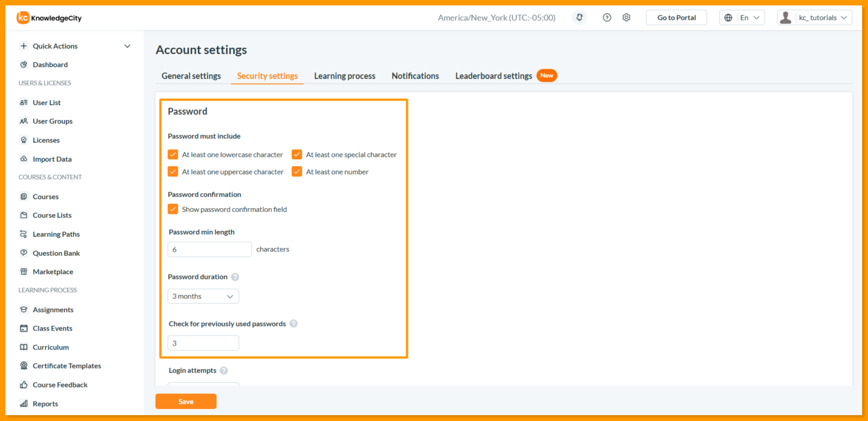The width and height of the screenshot is (868, 421).
Task: Open Class Events in the sidebar
Action: click(x=52, y=328)
